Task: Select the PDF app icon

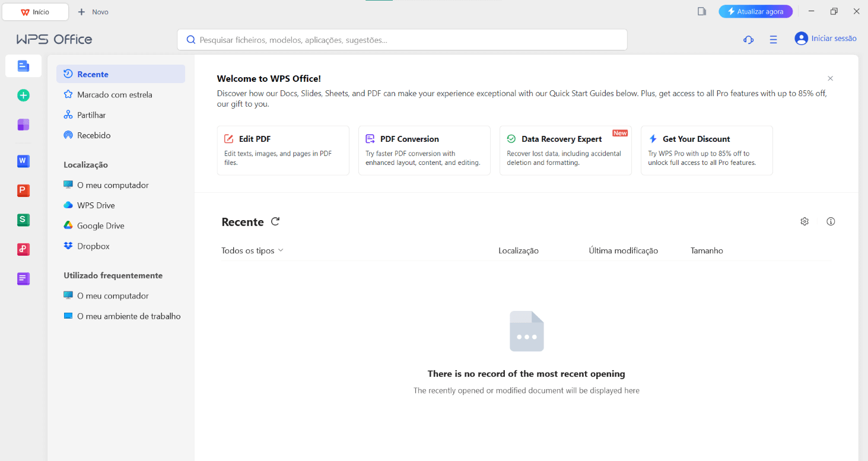Action: [23, 249]
